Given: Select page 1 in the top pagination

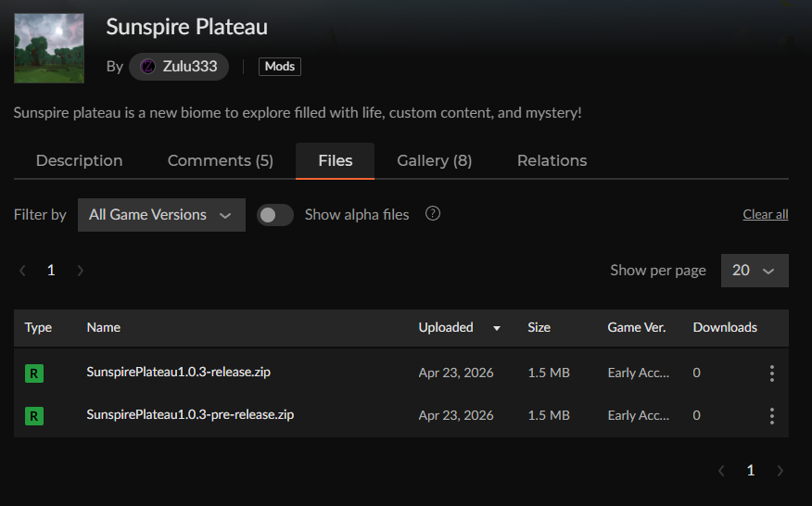Looking at the screenshot, I should (x=51, y=270).
